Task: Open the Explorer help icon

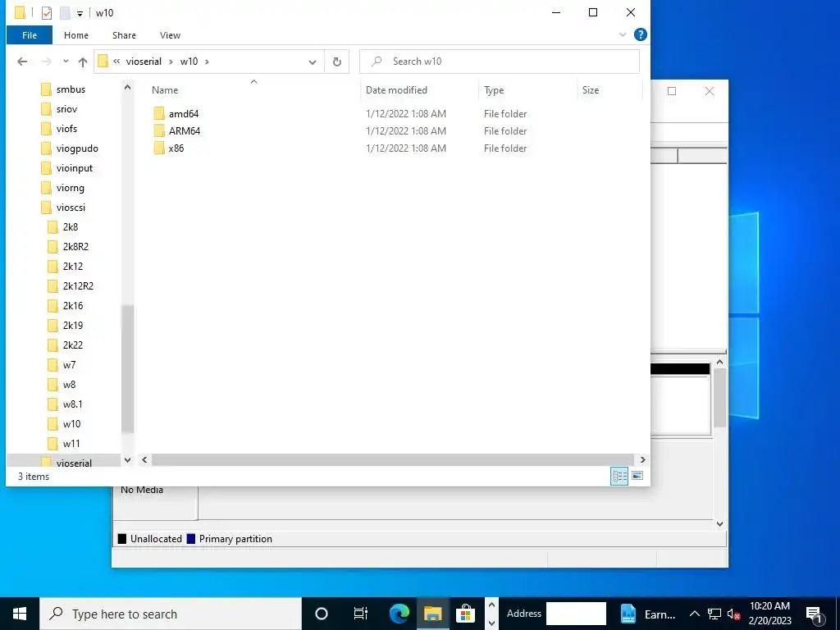Action: click(x=640, y=34)
